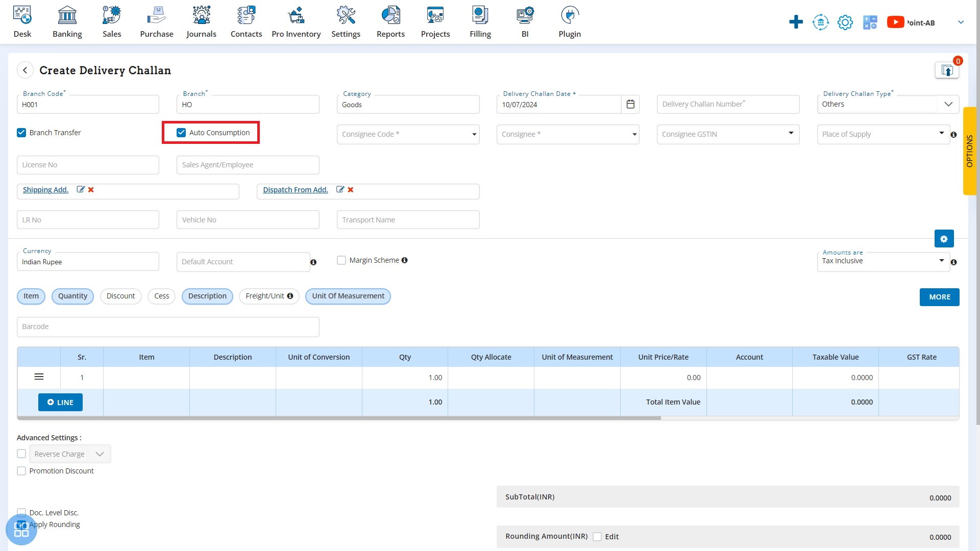
Task: Click the MORE button for options
Action: (940, 297)
